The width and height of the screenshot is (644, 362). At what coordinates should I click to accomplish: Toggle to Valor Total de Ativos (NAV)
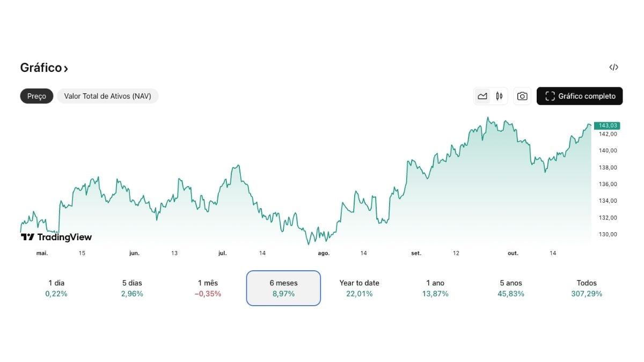click(107, 96)
